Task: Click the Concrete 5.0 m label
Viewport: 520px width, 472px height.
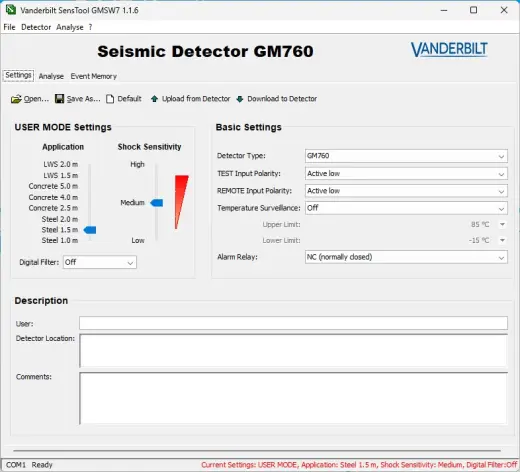Action: coord(53,186)
